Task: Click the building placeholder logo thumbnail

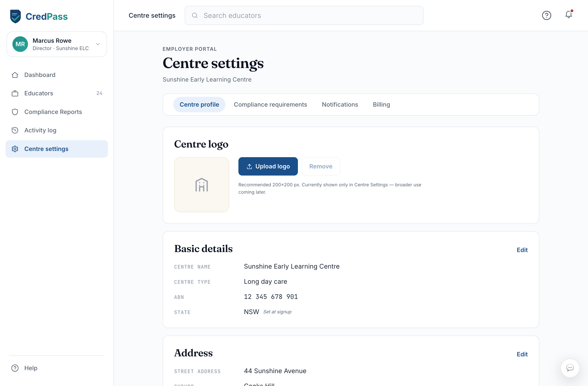Action: coord(202,184)
